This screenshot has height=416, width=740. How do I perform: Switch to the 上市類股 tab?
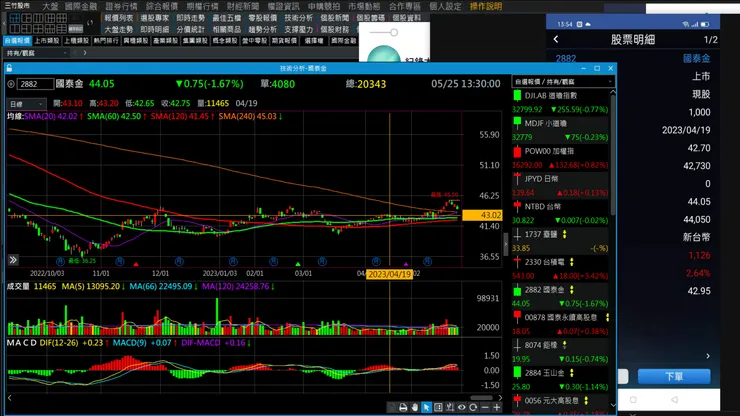click(47, 41)
